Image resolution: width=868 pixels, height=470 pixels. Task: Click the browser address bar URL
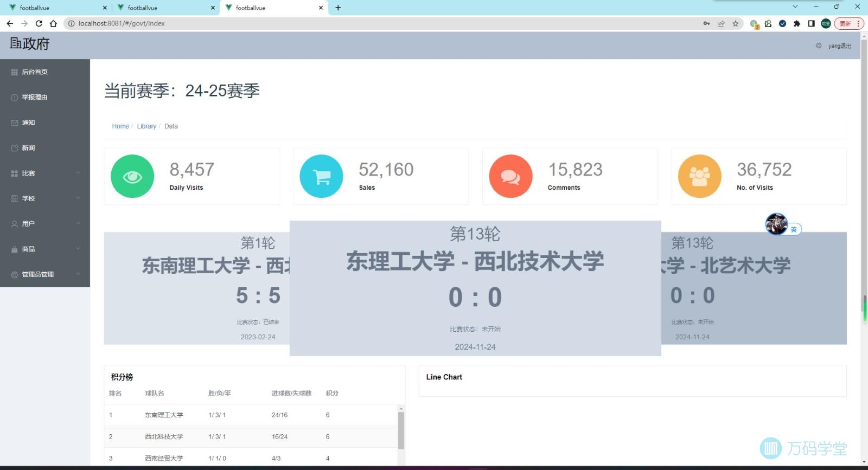pos(122,23)
